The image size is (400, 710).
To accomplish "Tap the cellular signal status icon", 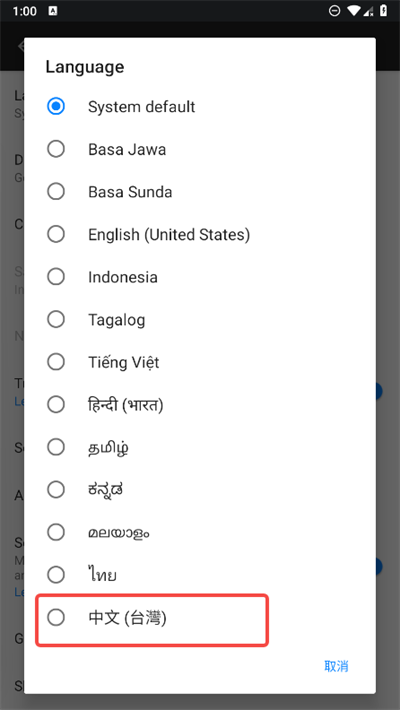I will (368, 11).
